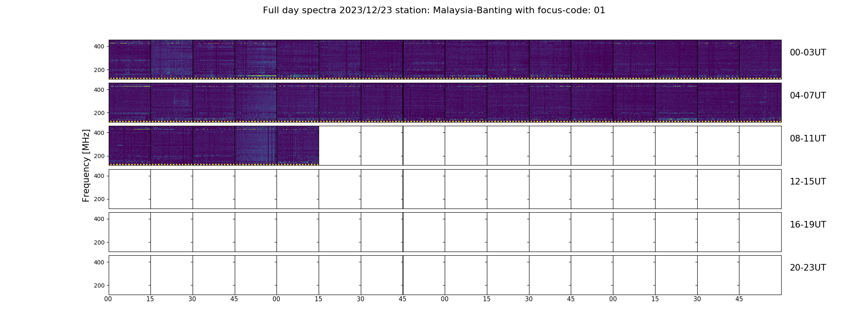Click the 04-07UT spectrogram strip
This screenshot has height=331, width=868.
point(445,103)
